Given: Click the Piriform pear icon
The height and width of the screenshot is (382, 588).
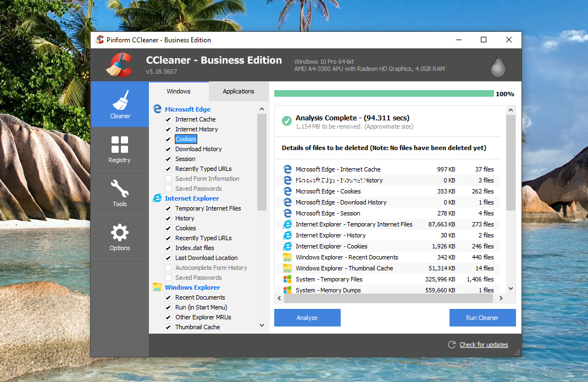Looking at the screenshot, I should click(x=498, y=66).
